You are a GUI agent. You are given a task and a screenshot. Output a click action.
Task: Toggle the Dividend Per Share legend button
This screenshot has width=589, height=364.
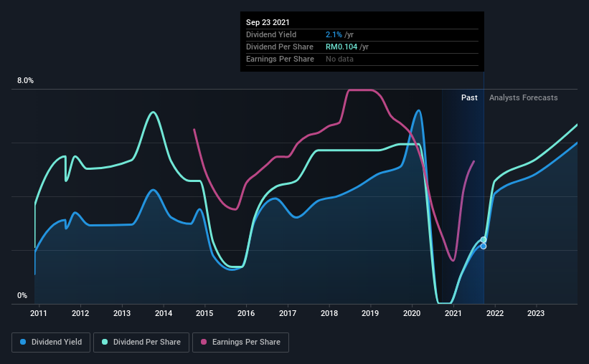(x=141, y=343)
